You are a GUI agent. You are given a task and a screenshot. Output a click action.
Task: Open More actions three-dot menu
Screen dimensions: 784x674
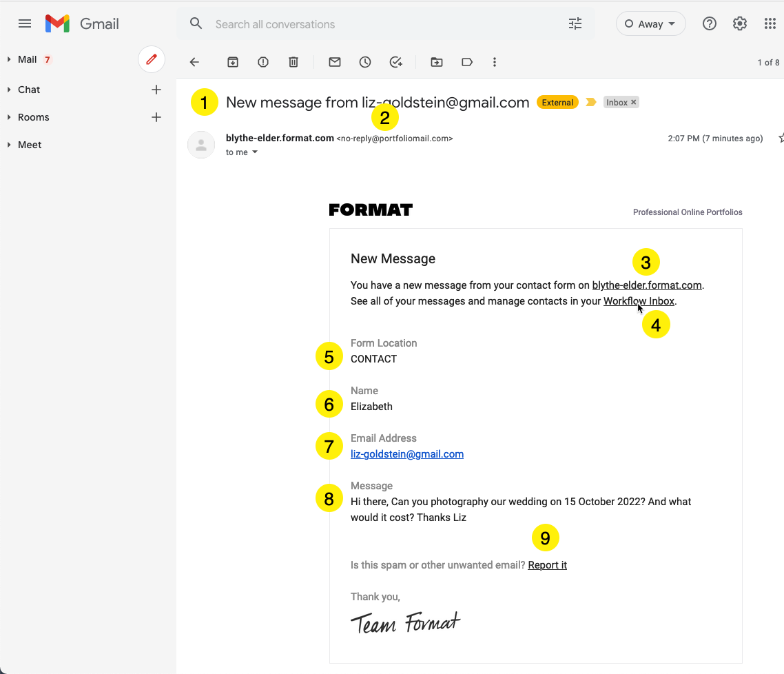495,62
